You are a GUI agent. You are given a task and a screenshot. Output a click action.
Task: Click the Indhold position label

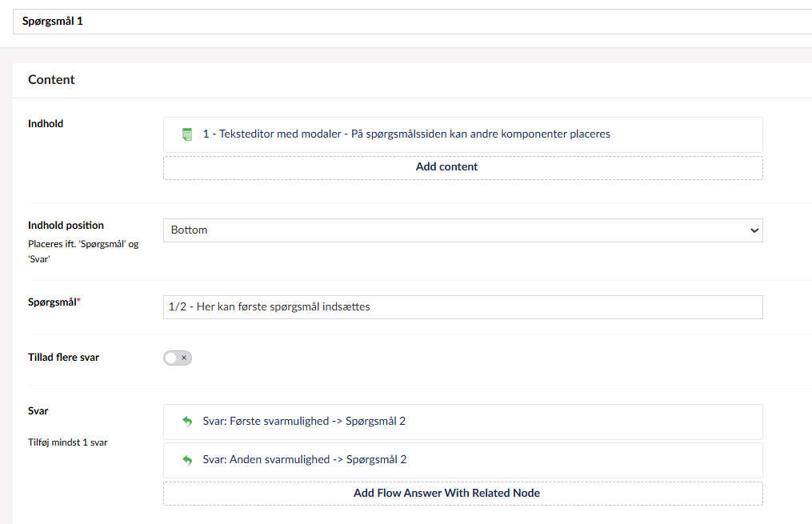click(x=66, y=226)
